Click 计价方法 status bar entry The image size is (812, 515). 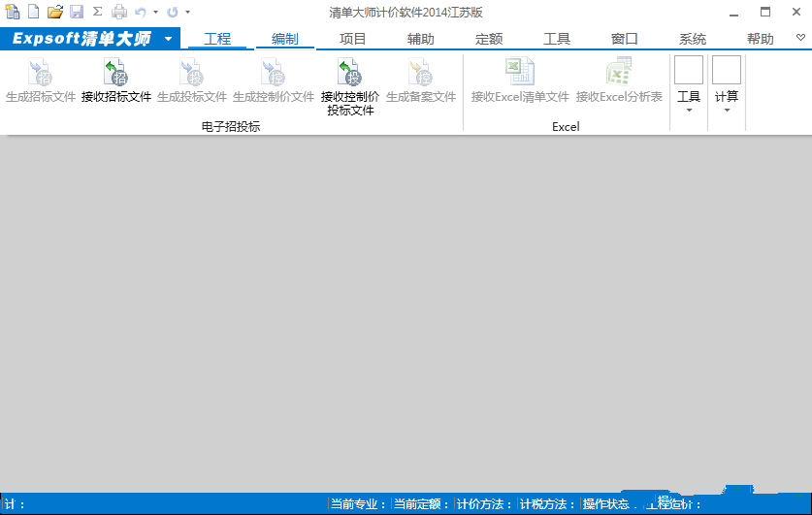coord(485,504)
